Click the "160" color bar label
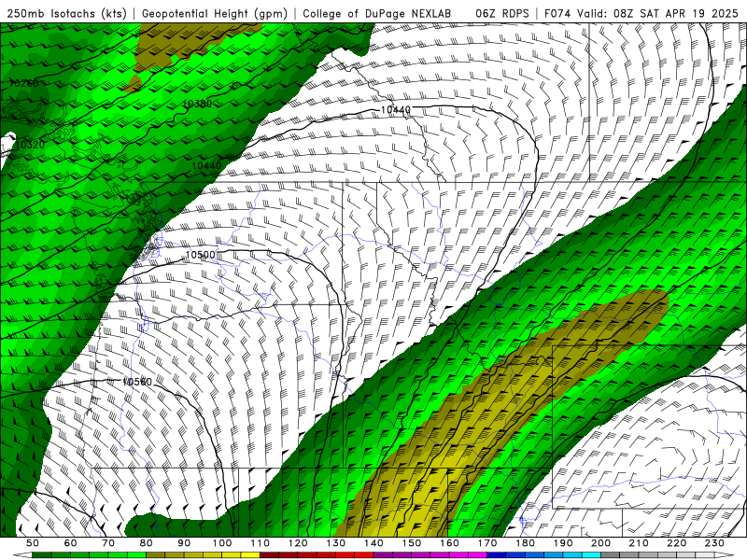Screen dimensions: 747x560 click(449, 543)
